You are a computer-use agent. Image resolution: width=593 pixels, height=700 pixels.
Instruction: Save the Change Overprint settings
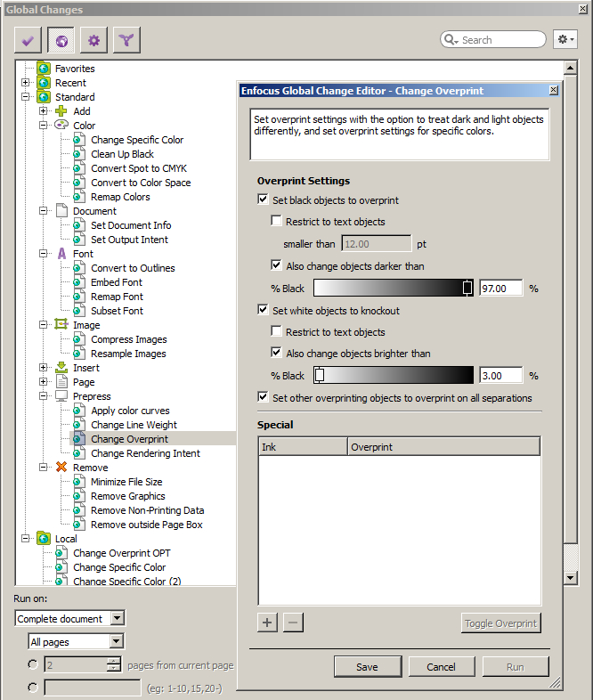point(368,667)
